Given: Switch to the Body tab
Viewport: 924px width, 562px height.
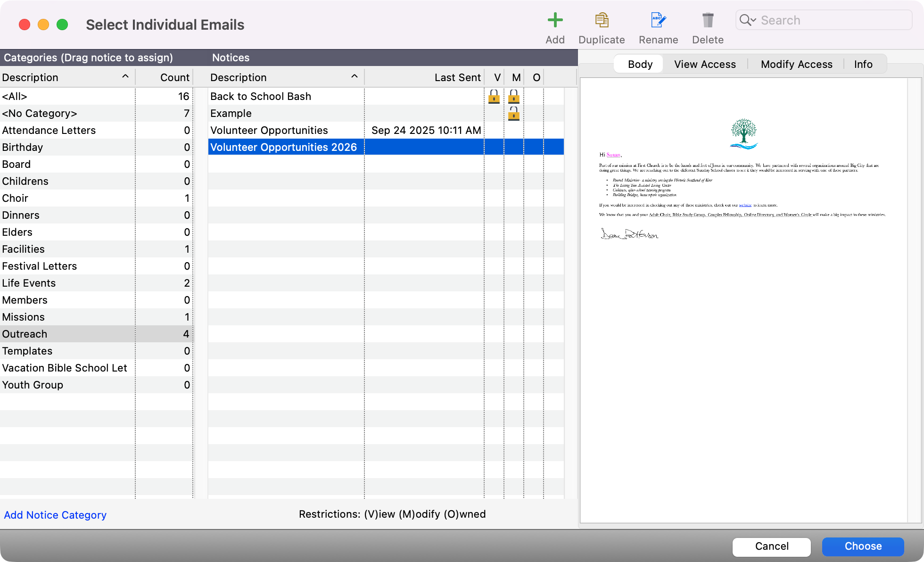Looking at the screenshot, I should [640, 64].
